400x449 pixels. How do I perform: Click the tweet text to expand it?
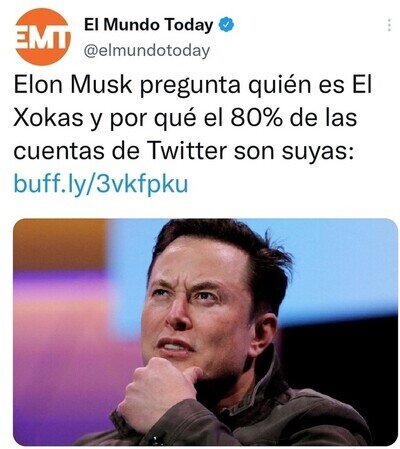point(193,118)
